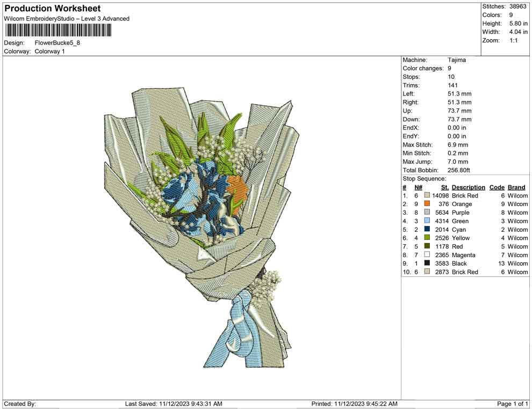Click the stitch count 14098

[440, 195]
